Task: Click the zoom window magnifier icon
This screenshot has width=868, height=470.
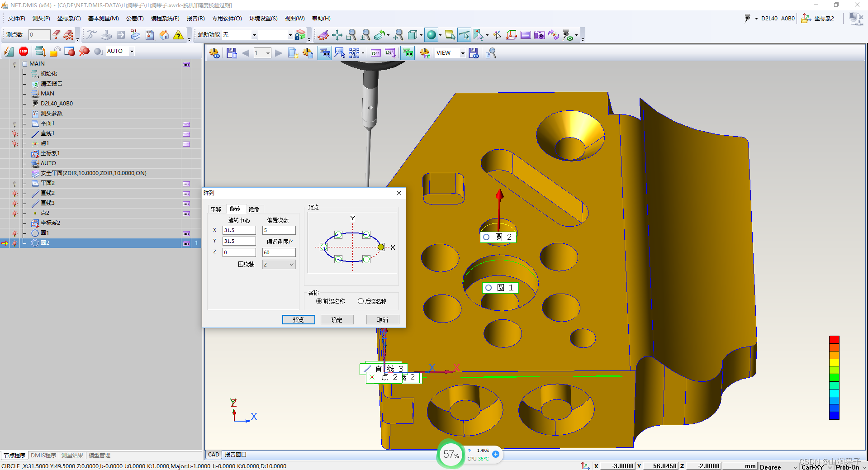Action: point(351,35)
